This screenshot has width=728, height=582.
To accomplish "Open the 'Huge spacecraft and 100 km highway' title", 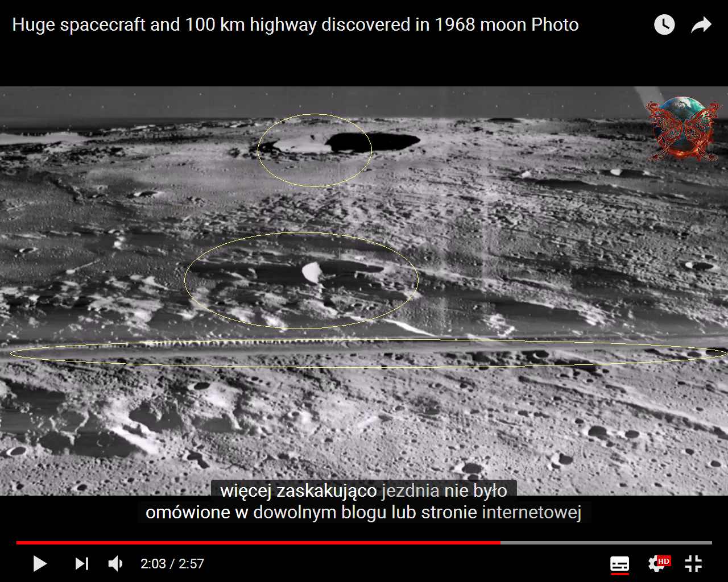I will tap(295, 25).
